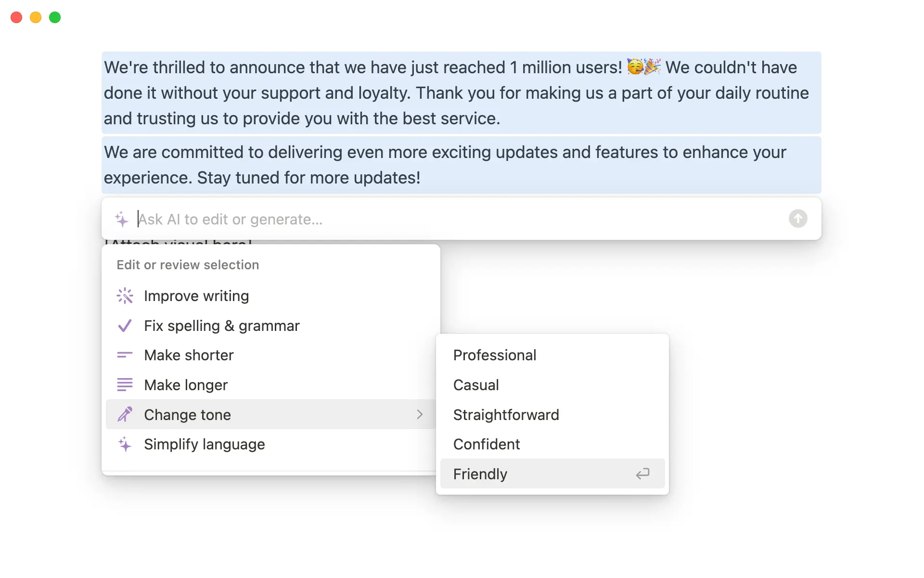
Task: Select the Casual tone
Action: point(476,385)
